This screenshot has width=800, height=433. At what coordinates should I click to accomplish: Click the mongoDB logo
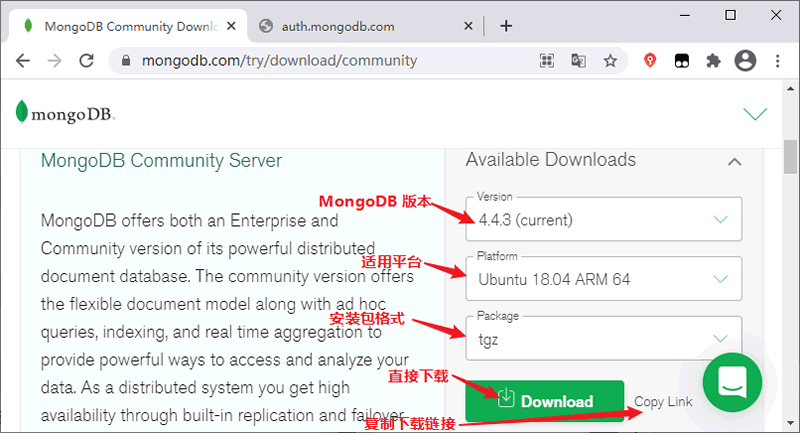point(65,112)
